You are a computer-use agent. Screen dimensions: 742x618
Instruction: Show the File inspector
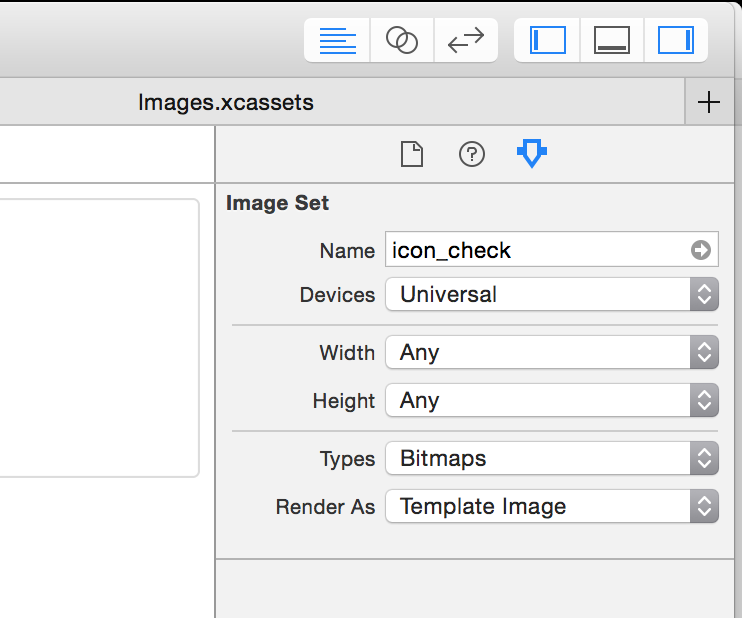click(412, 154)
